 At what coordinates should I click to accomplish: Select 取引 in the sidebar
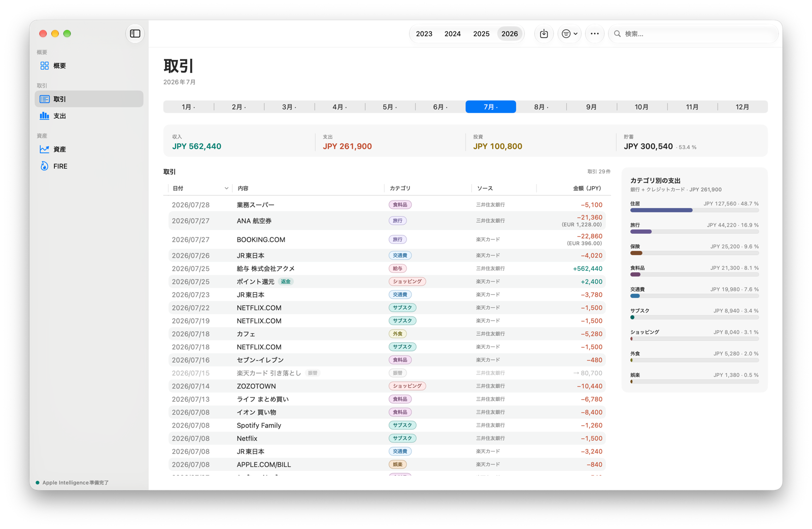tap(89, 99)
